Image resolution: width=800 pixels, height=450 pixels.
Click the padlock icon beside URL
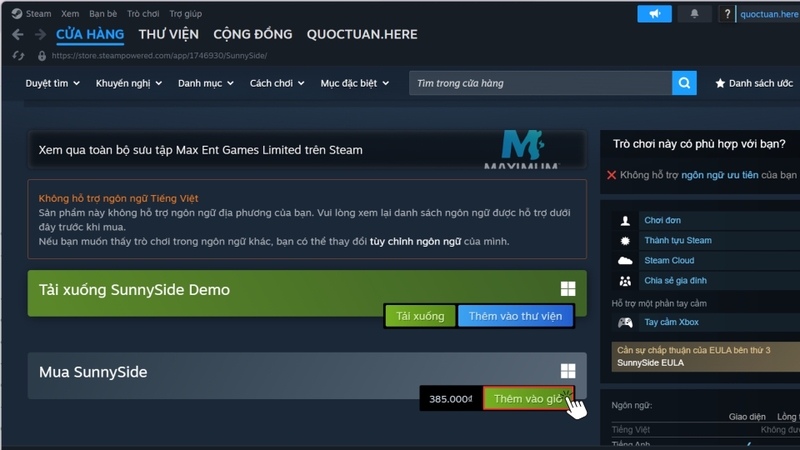[x=42, y=56]
